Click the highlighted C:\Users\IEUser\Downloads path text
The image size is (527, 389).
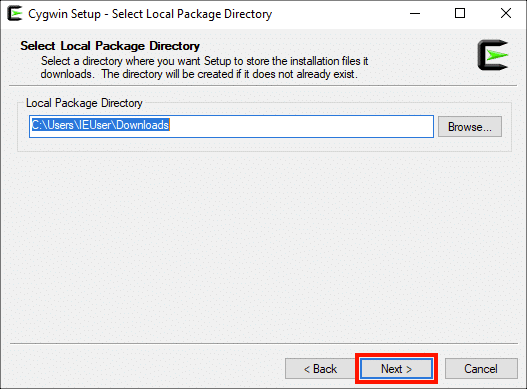tap(100, 125)
